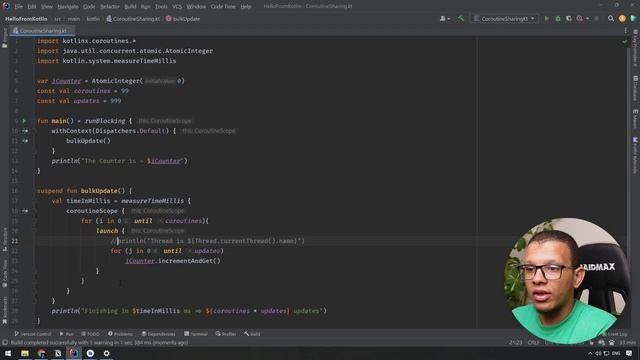Toggle the read-only lock icon in status bar

pyautogui.click(x=591, y=343)
